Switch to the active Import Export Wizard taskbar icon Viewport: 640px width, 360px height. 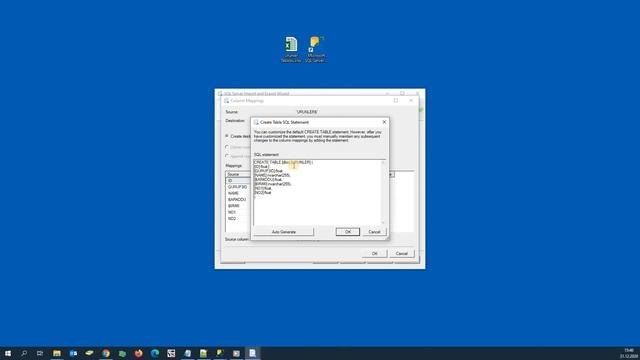pyautogui.click(x=253, y=353)
